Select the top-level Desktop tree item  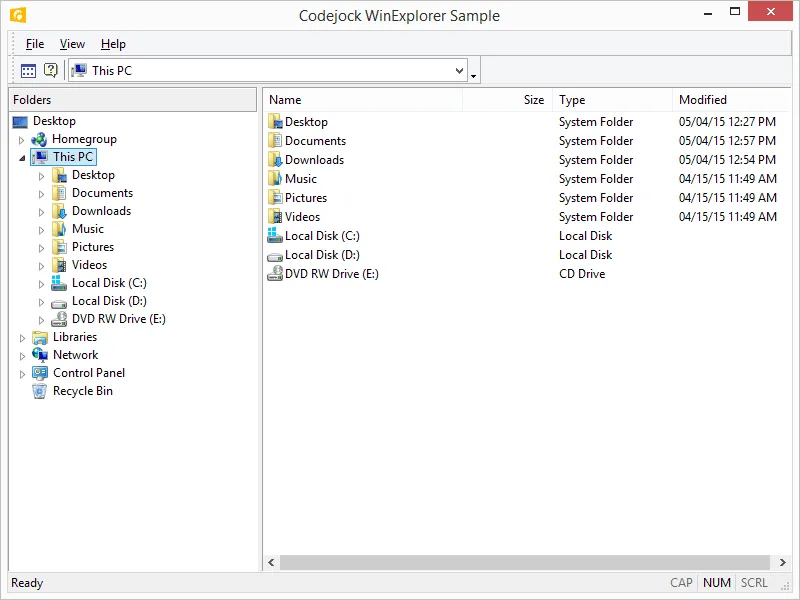pos(54,121)
